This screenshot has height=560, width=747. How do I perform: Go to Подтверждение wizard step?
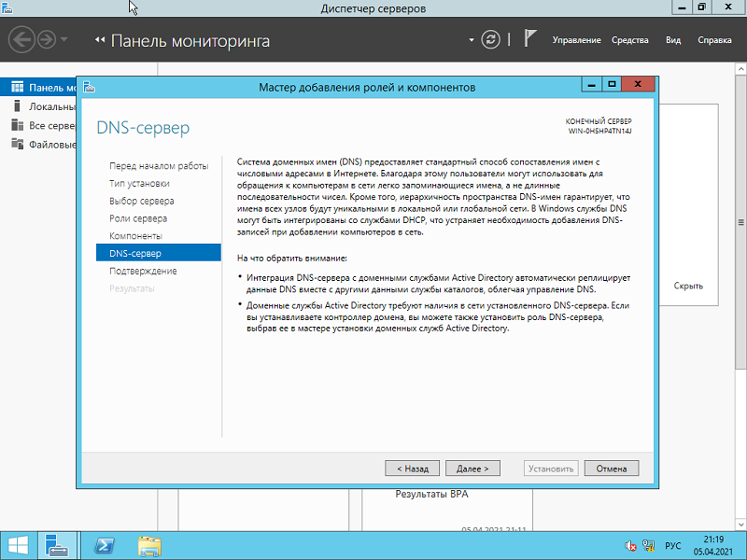point(143,271)
